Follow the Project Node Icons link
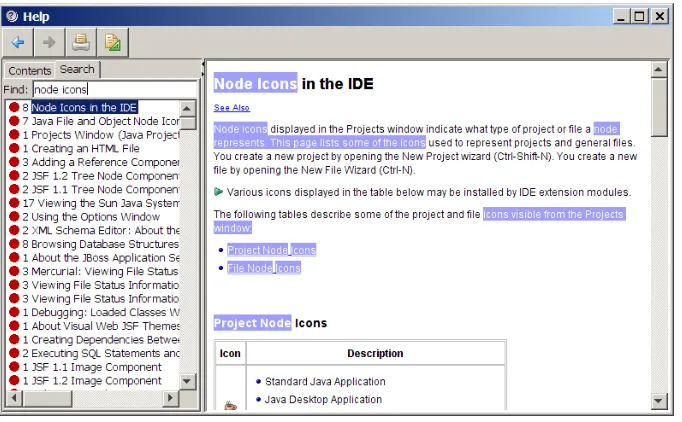Screen dimensions: 682x422 click(272, 250)
